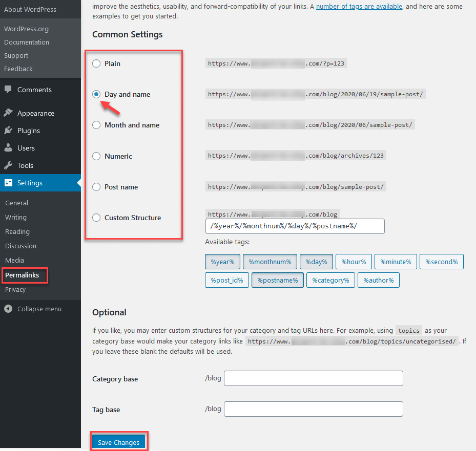
Task: Insert the %author% tag
Action: 379,280
